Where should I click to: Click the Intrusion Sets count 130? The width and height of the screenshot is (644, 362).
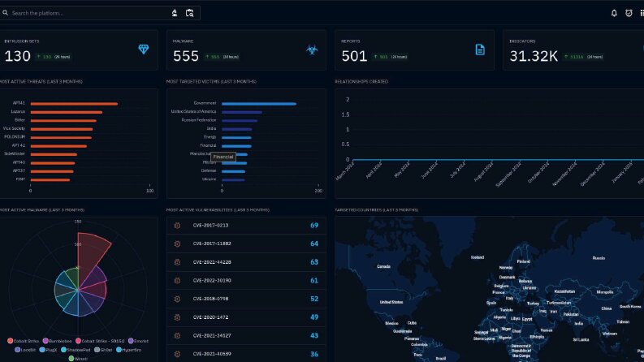18,56
